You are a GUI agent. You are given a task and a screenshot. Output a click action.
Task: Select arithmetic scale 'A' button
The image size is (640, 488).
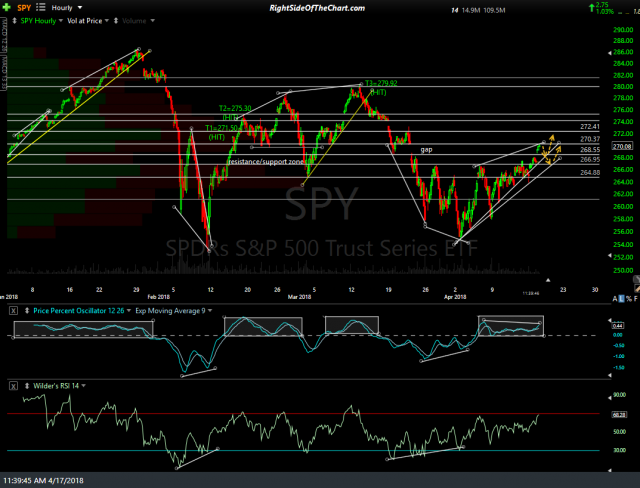pyautogui.click(x=615, y=299)
